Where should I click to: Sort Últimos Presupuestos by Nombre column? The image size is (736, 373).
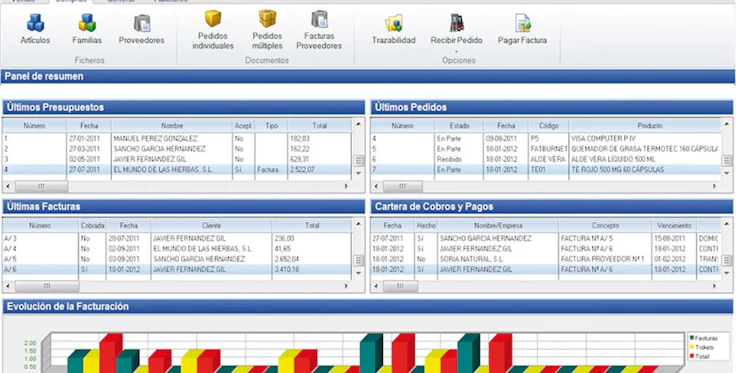point(172,126)
